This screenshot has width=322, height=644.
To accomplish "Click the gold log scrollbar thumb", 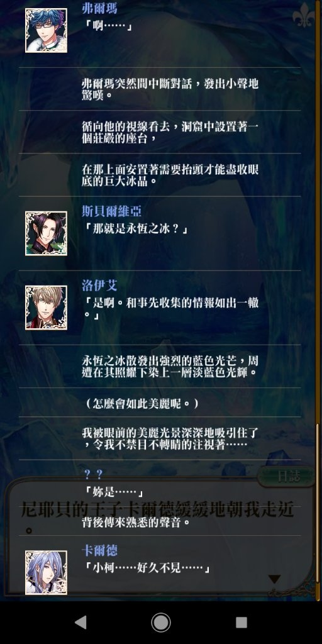I will coord(318,502).
